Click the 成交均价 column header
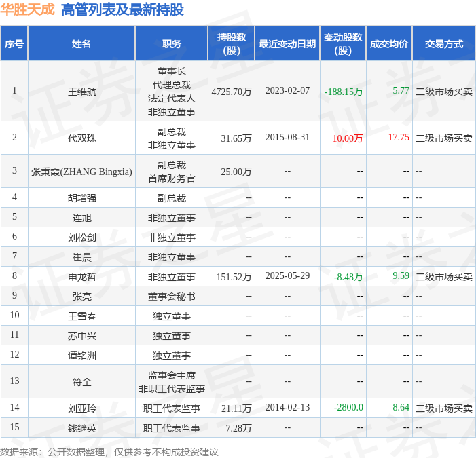 tap(389, 43)
